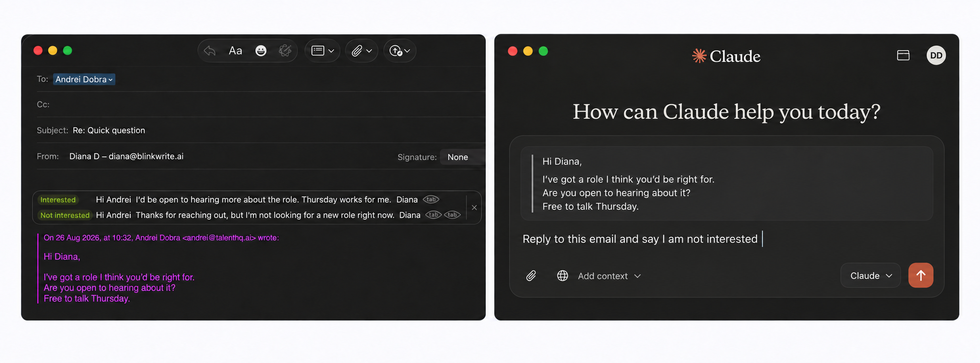The width and height of the screenshot is (980, 363).
Task: Maximize the Mail compose window with green button
Action: click(68, 50)
